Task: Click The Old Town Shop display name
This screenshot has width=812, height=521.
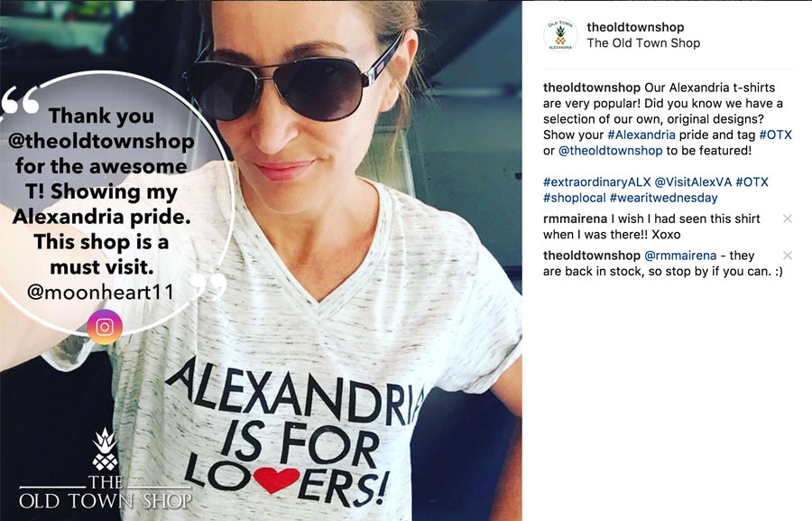Action: click(643, 43)
